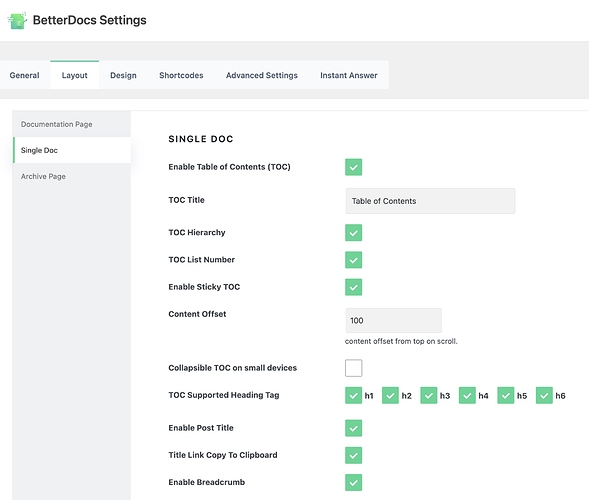Edit the TOC Title field
This screenshot has width=589, height=500.
pyautogui.click(x=430, y=201)
